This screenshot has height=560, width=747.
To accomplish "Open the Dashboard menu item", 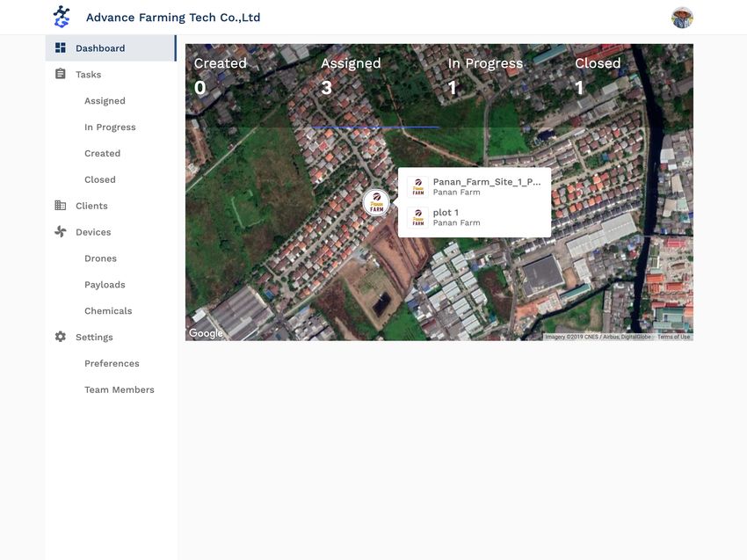I will [x=111, y=48].
